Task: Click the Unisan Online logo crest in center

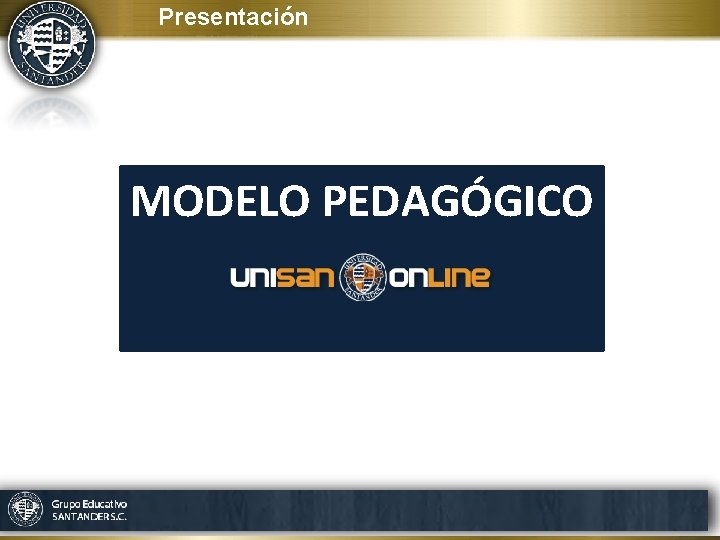Action: (362, 277)
